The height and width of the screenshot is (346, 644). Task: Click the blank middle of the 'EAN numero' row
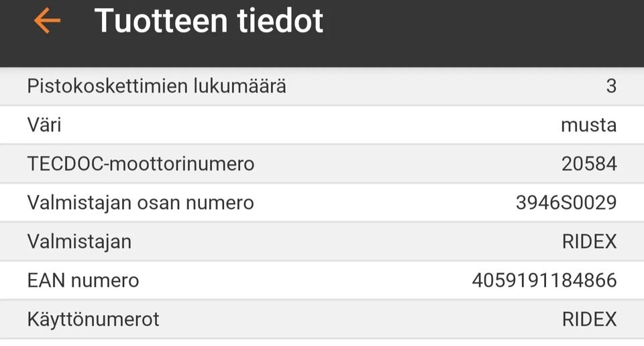coord(302,280)
